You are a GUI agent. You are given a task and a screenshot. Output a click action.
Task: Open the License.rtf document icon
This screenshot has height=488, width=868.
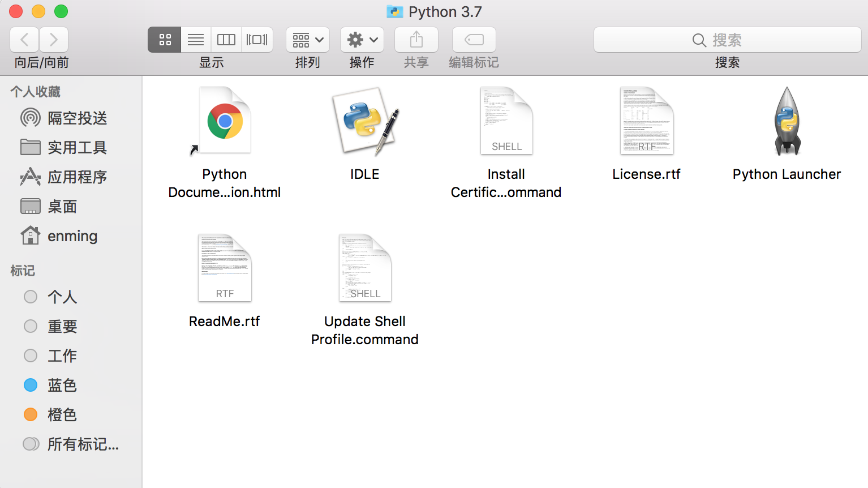point(646,121)
